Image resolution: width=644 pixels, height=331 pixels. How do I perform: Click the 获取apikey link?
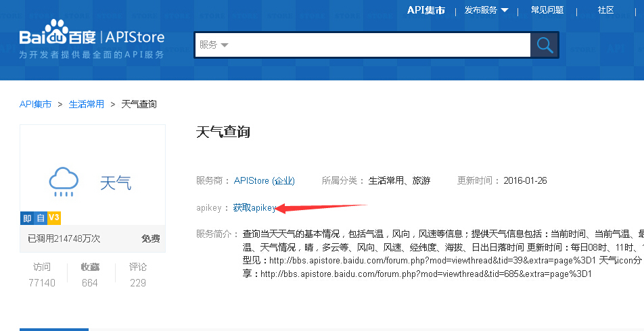pos(254,208)
